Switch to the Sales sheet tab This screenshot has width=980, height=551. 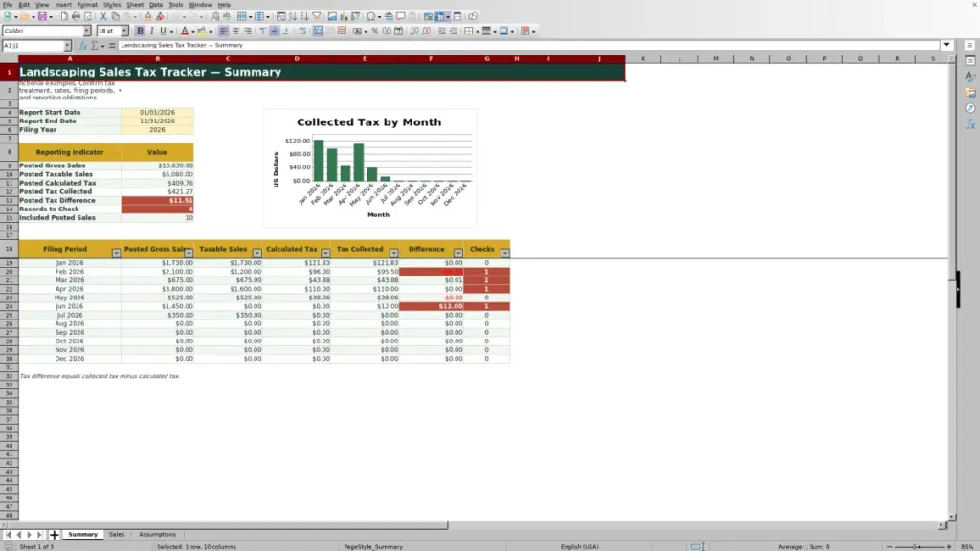point(117,535)
